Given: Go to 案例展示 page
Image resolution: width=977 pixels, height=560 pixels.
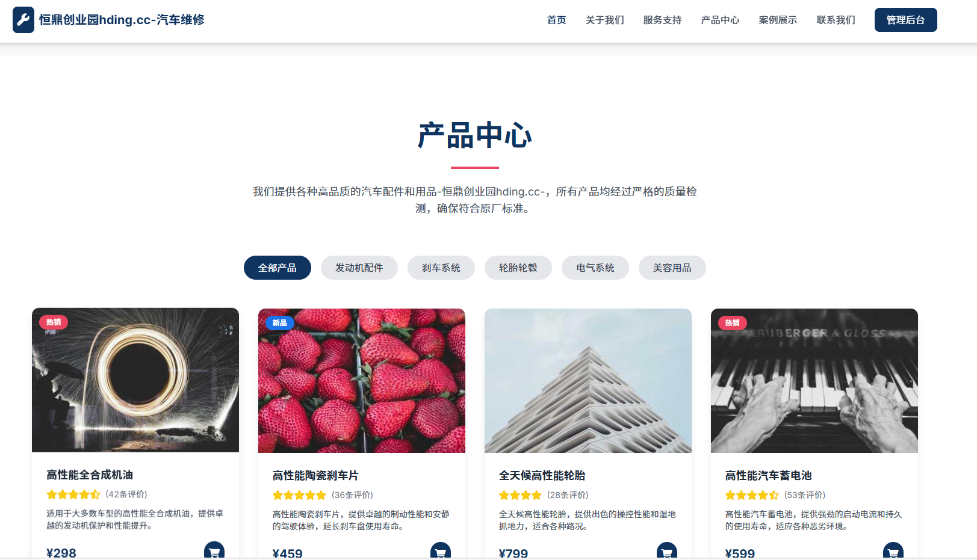Looking at the screenshot, I should tap(778, 20).
